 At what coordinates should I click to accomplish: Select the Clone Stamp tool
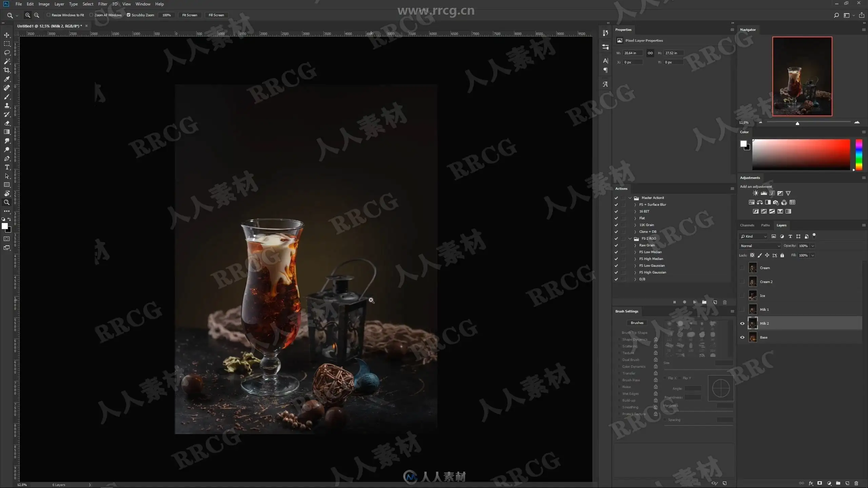(7, 105)
